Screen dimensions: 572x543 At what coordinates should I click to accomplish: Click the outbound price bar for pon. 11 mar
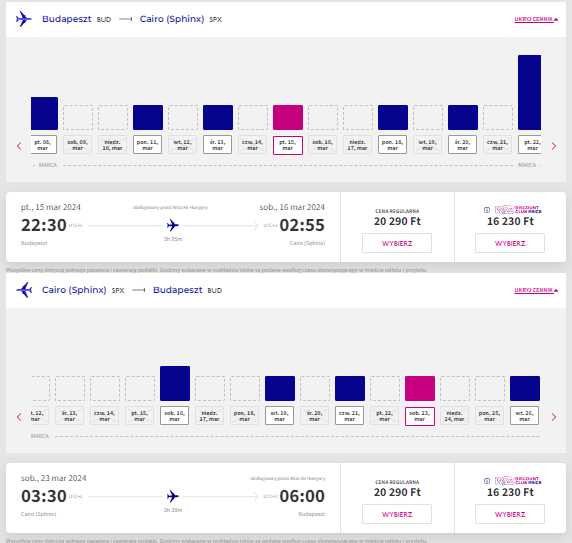point(148,117)
